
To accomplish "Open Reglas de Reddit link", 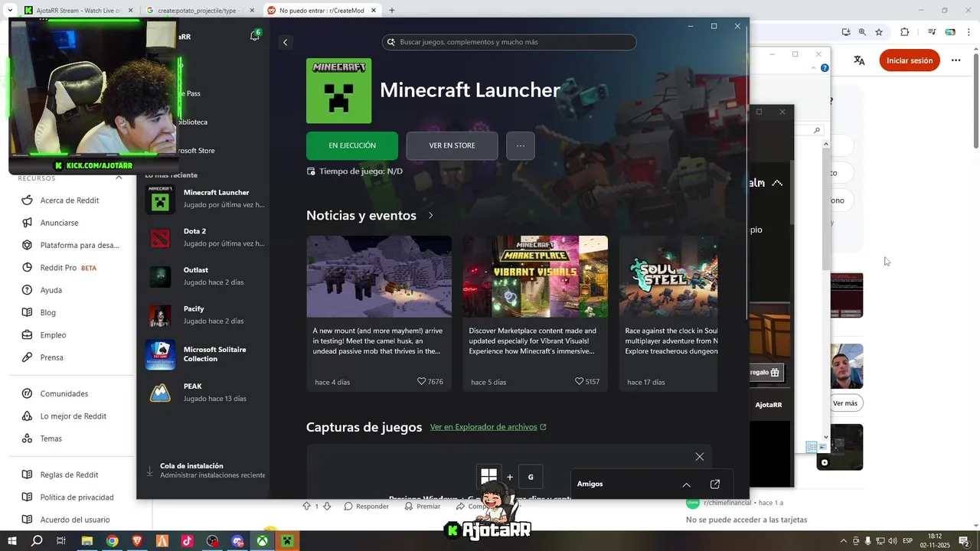I will 69,474.
